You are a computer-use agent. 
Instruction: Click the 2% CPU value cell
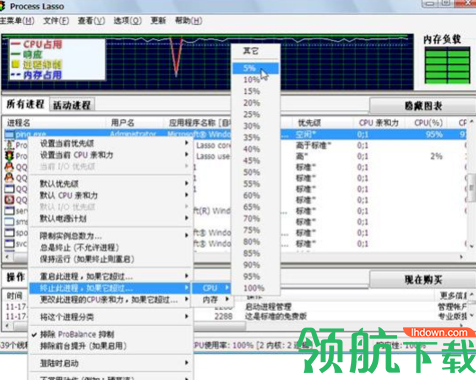[x=436, y=156]
